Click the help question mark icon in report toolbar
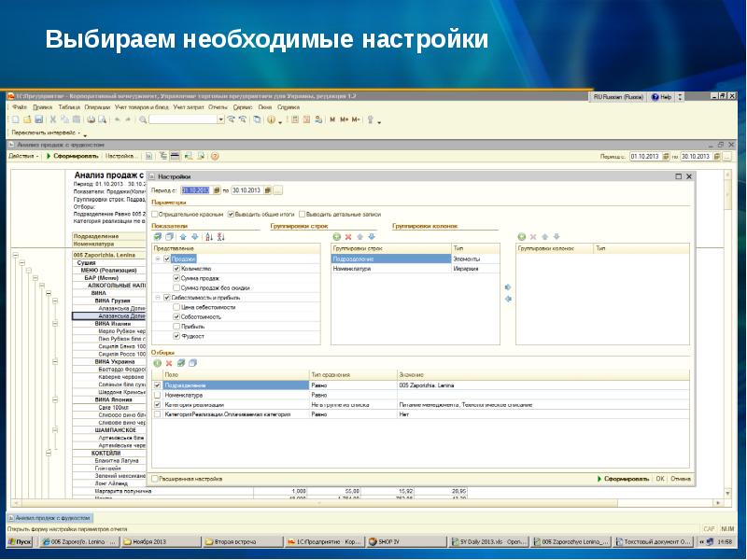 pyautogui.click(x=215, y=156)
